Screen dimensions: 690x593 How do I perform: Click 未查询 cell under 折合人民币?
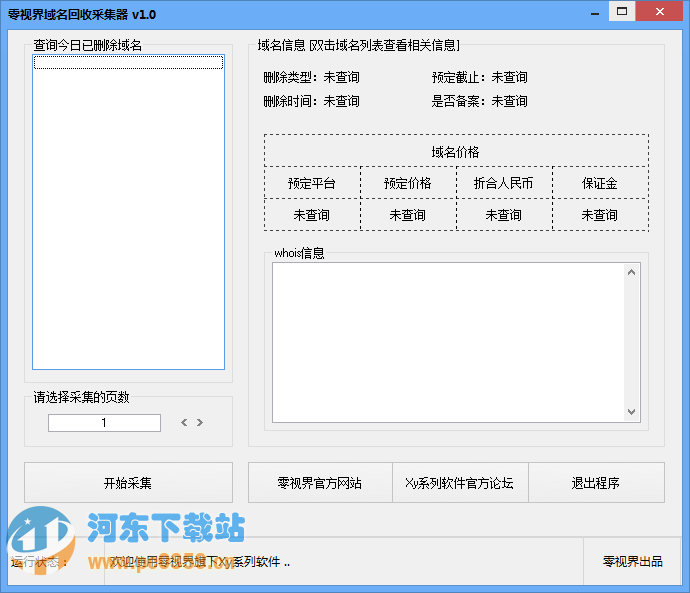pyautogui.click(x=504, y=215)
